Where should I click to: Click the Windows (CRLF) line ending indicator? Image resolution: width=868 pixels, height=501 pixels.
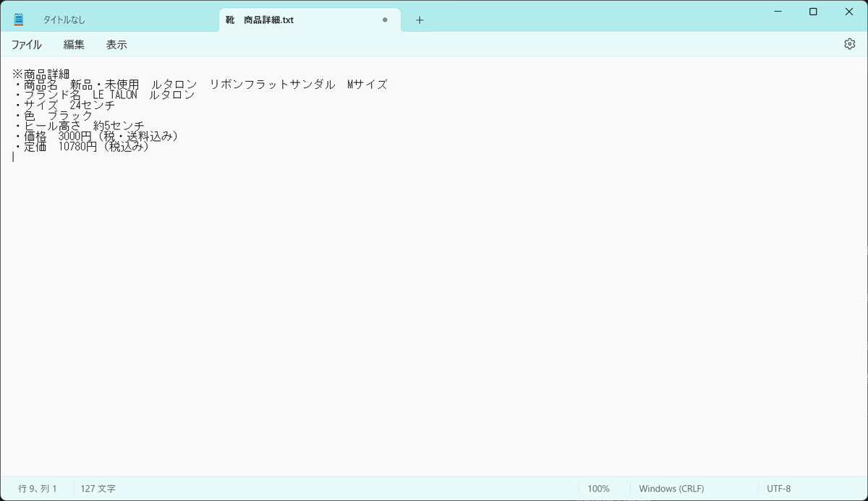(x=671, y=489)
